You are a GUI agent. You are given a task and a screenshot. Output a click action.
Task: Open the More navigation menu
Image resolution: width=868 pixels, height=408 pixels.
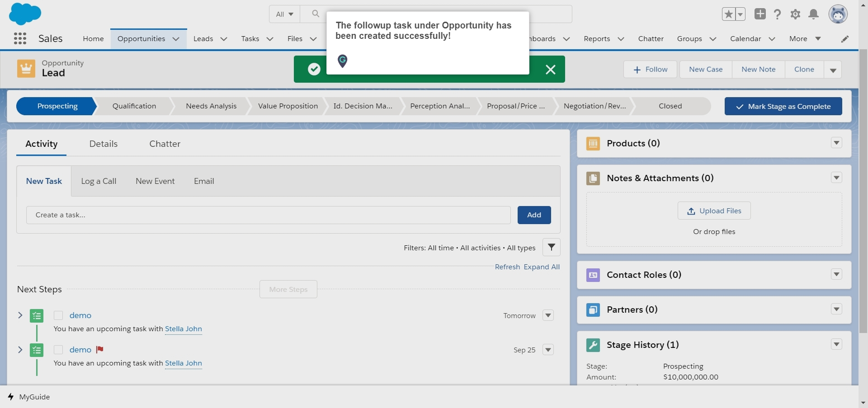tap(805, 39)
